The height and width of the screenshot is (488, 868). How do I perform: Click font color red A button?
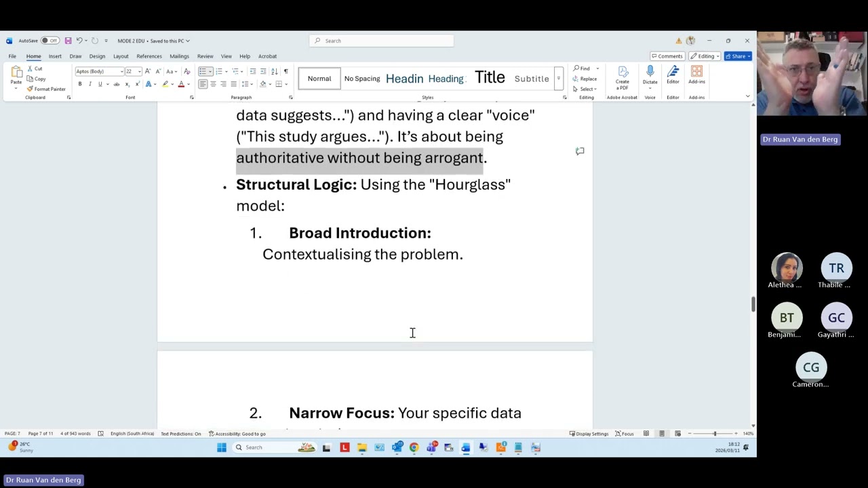[181, 84]
